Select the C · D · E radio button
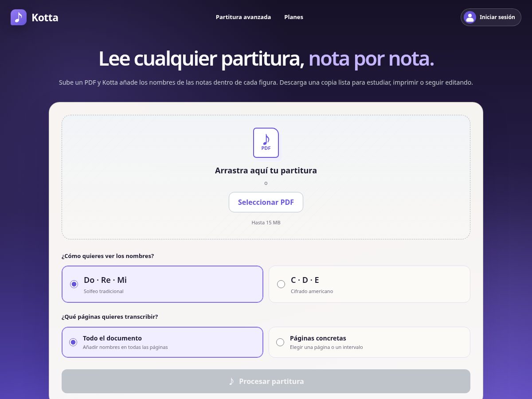This screenshot has width=532, height=399. 281,284
